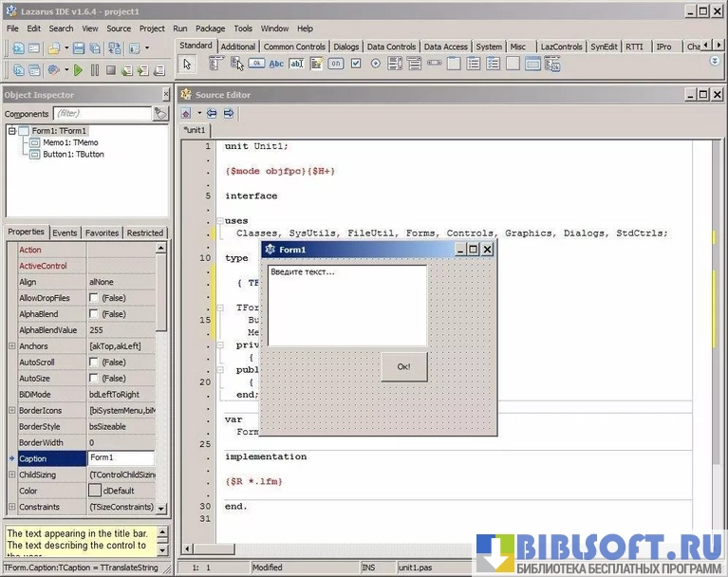The height and width of the screenshot is (577, 728).
Task: Open the dropdown arrow beside the Open icon
Action: click(65, 48)
